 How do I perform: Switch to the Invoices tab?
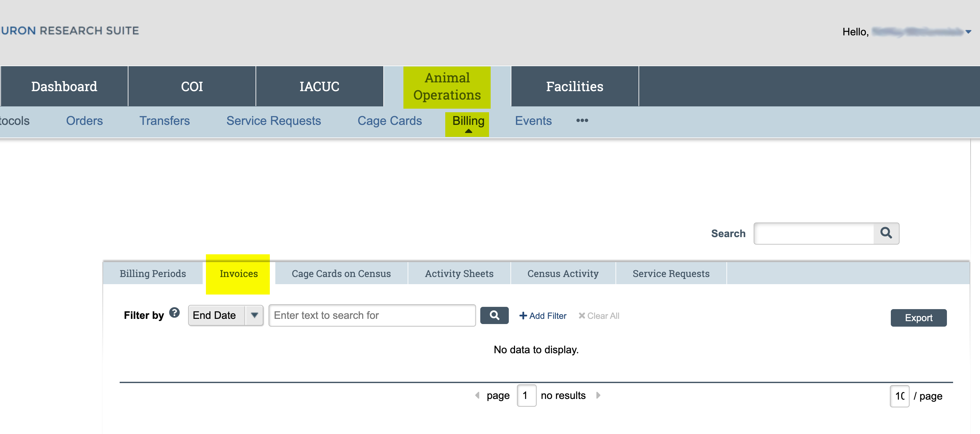238,273
